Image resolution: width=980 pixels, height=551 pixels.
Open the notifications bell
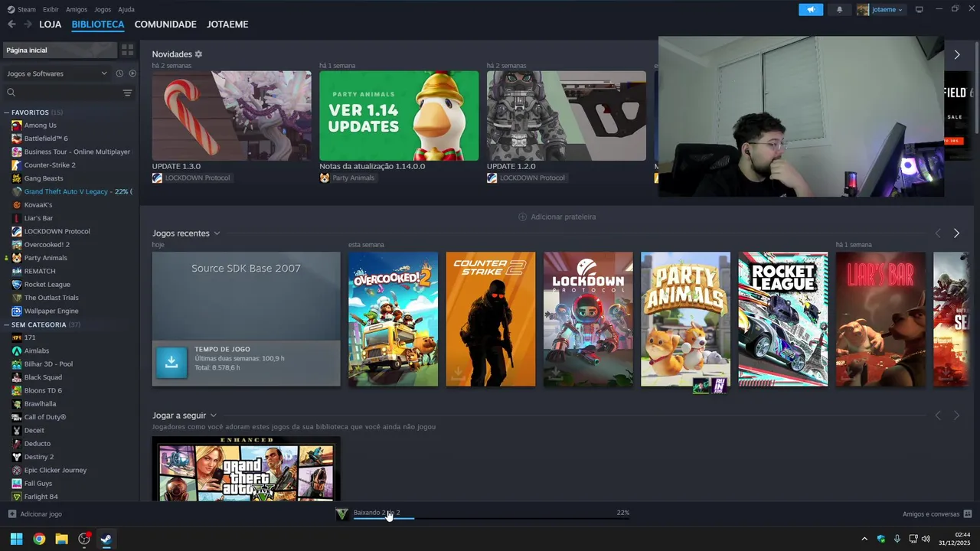pyautogui.click(x=839, y=10)
